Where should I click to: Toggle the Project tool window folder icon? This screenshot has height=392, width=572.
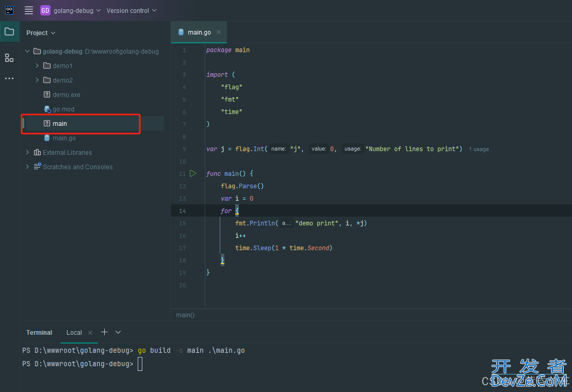(x=9, y=32)
